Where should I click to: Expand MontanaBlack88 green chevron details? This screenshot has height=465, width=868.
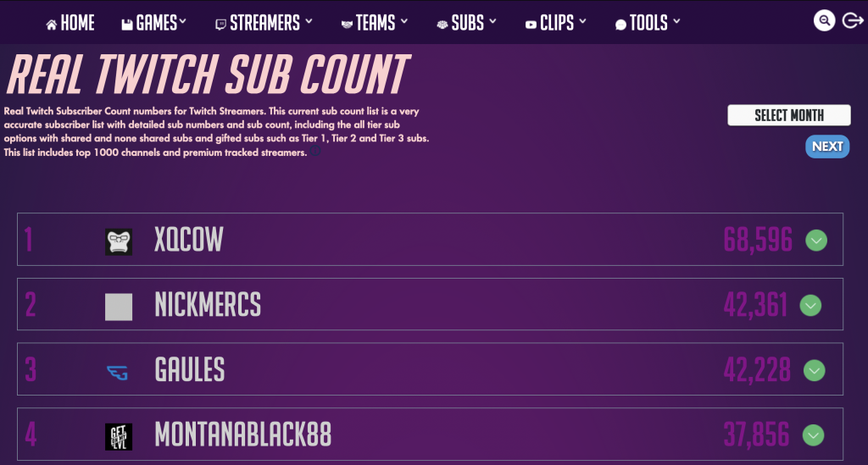click(x=813, y=435)
